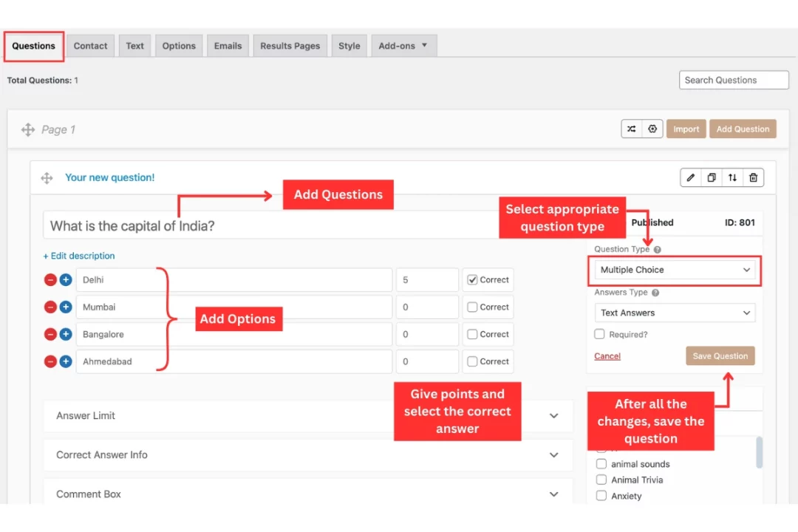Open the Add-ons tab menu
Viewport: 798px width, 532px height.
[403, 46]
